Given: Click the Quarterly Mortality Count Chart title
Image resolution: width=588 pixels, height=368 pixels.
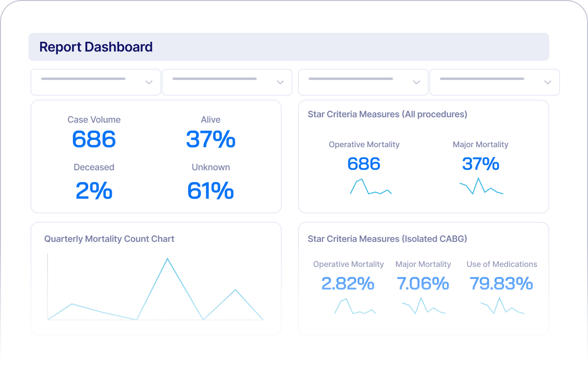Looking at the screenshot, I should coord(109,239).
